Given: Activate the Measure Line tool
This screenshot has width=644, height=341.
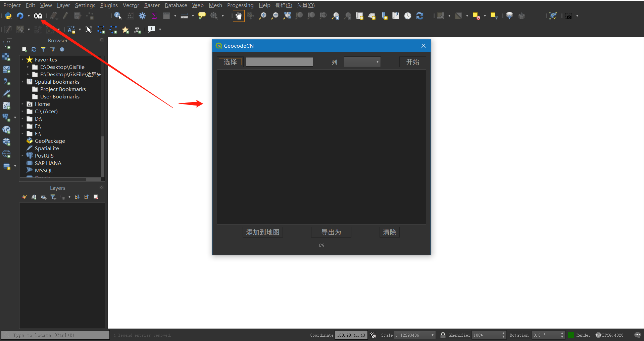Looking at the screenshot, I should point(185,16).
